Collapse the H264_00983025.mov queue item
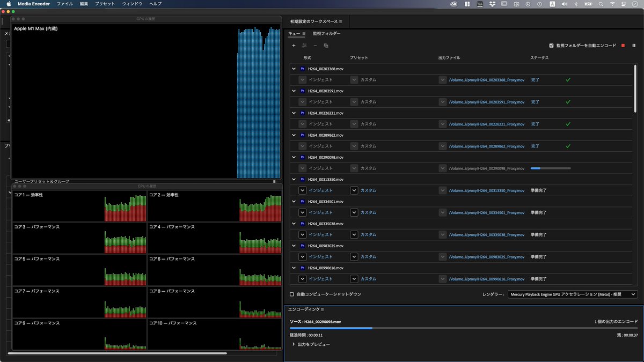The height and width of the screenshot is (362, 644). 294,246
